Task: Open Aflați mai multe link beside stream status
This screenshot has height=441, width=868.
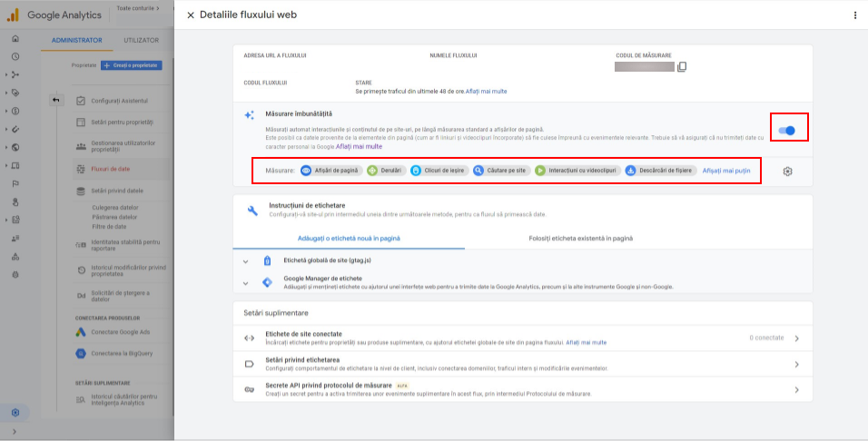Action: tap(487, 92)
